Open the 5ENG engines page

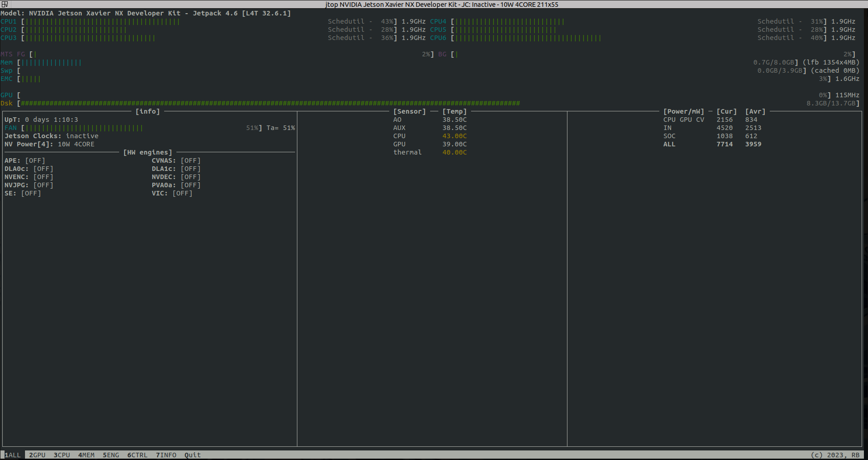110,455
